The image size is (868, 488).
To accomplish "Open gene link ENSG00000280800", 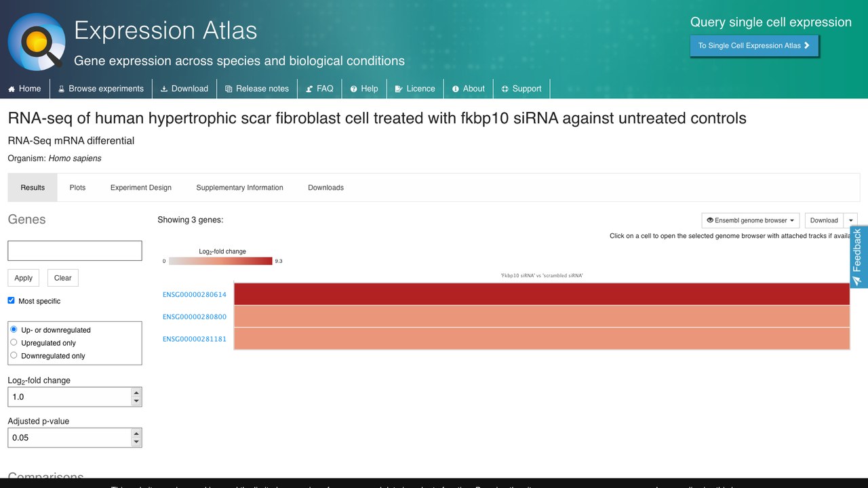I will pyautogui.click(x=195, y=317).
